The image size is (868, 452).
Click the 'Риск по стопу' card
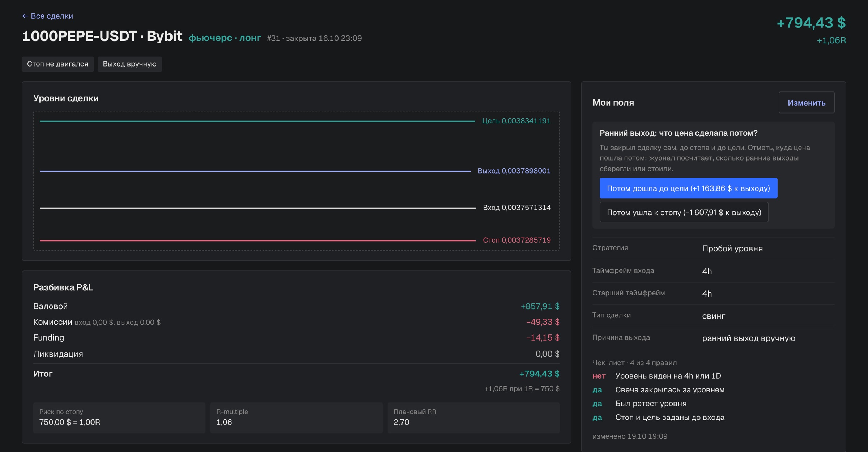click(x=119, y=418)
